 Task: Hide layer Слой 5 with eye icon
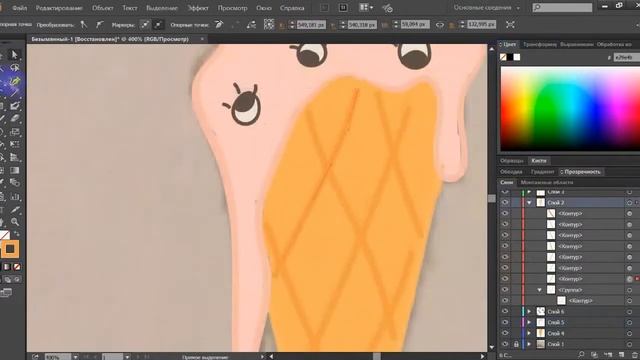(505, 322)
